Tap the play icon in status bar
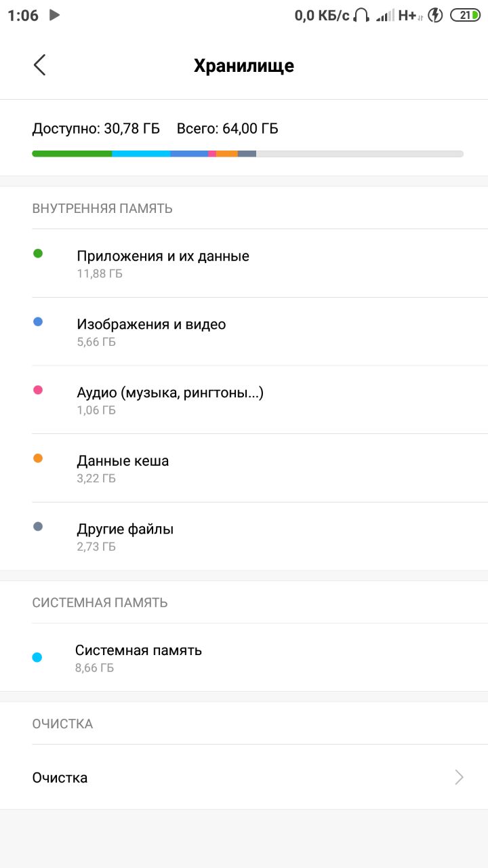Screen dimensions: 488x868 (55, 14)
